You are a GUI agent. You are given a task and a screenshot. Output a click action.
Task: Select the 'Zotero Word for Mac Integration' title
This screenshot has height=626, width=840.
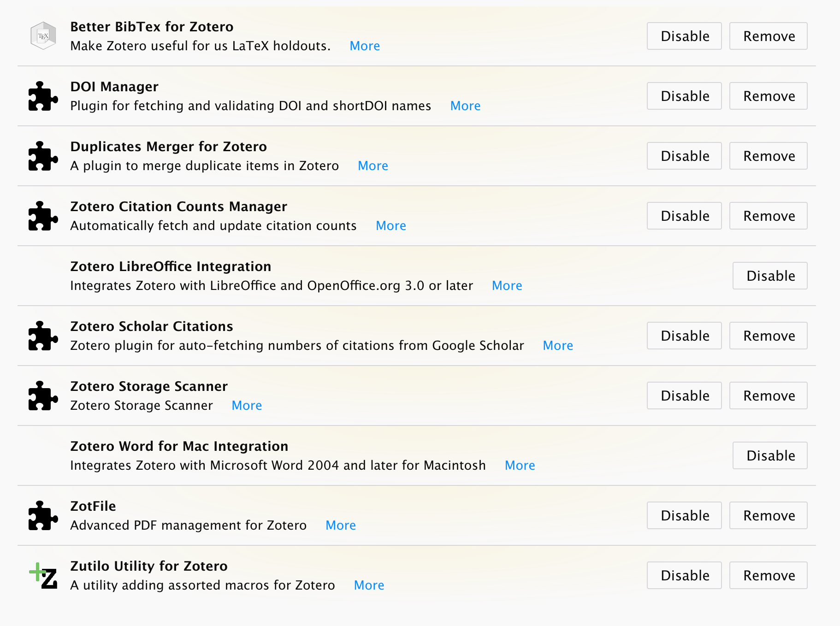179,446
